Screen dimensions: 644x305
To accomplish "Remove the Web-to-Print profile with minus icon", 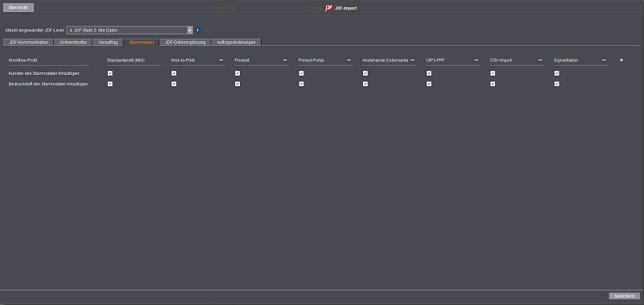I will tap(221, 60).
